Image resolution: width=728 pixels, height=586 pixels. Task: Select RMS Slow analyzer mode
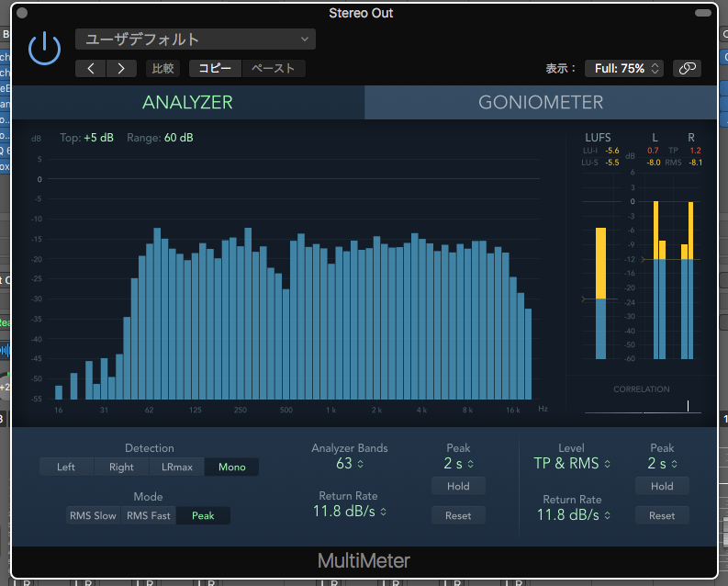[93, 515]
